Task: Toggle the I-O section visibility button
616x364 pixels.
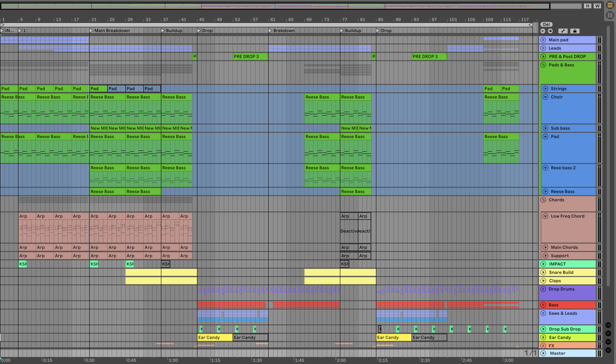Action: tap(608, 325)
